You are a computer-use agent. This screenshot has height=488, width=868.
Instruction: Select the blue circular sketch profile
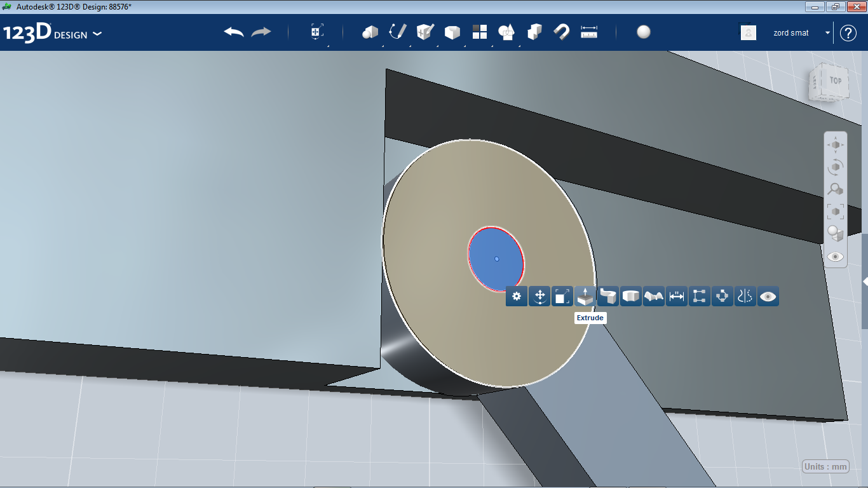[496, 259]
